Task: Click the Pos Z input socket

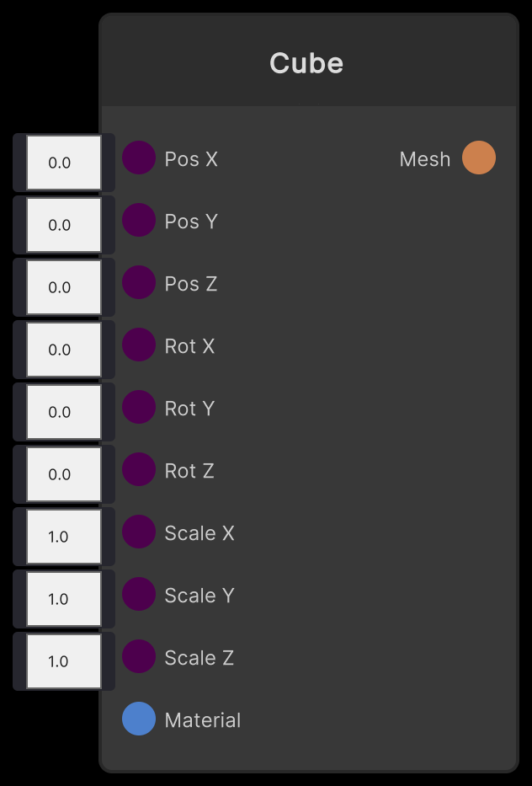Action: (x=139, y=283)
